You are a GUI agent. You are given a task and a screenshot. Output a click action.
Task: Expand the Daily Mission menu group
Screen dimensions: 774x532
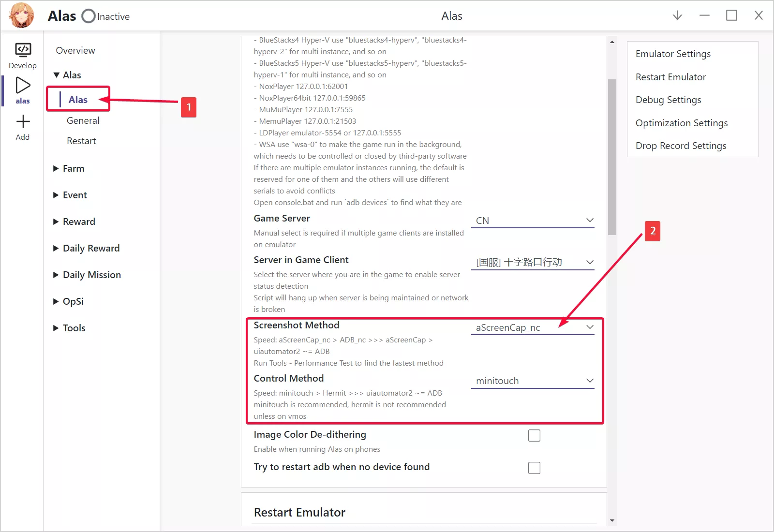click(x=91, y=275)
